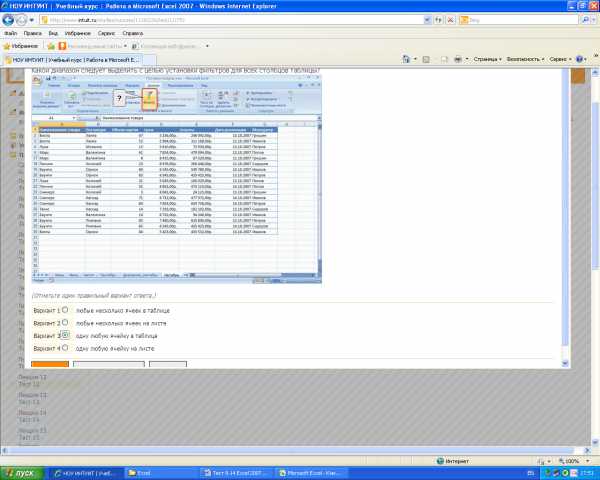Open the Excel folder taskbar item
The width and height of the screenshot is (600, 480).
(161, 473)
